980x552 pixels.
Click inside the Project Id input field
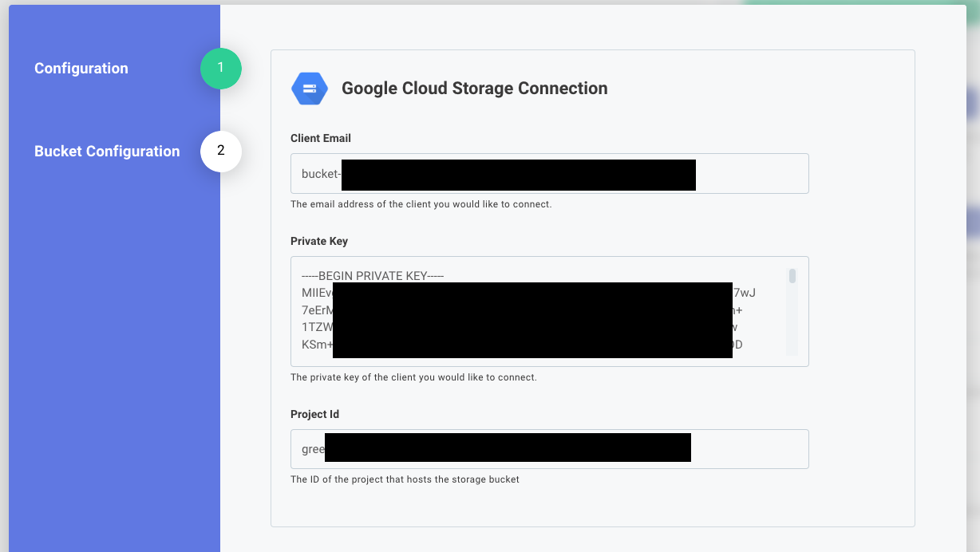[x=549, y=448]
